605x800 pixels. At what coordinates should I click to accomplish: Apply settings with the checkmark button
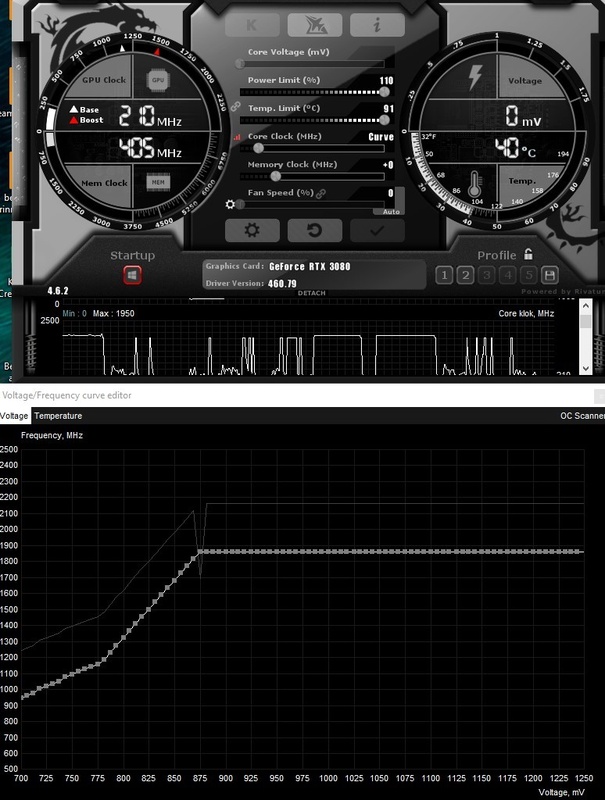[377, 231]
